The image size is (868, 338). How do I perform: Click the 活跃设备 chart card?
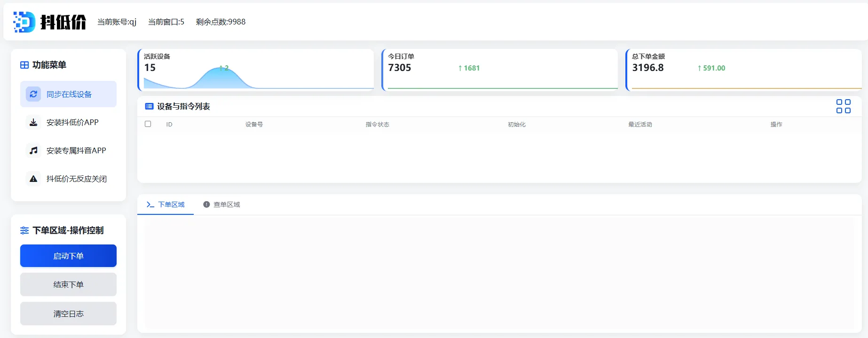pyautogui.click(x=256, y=70)
